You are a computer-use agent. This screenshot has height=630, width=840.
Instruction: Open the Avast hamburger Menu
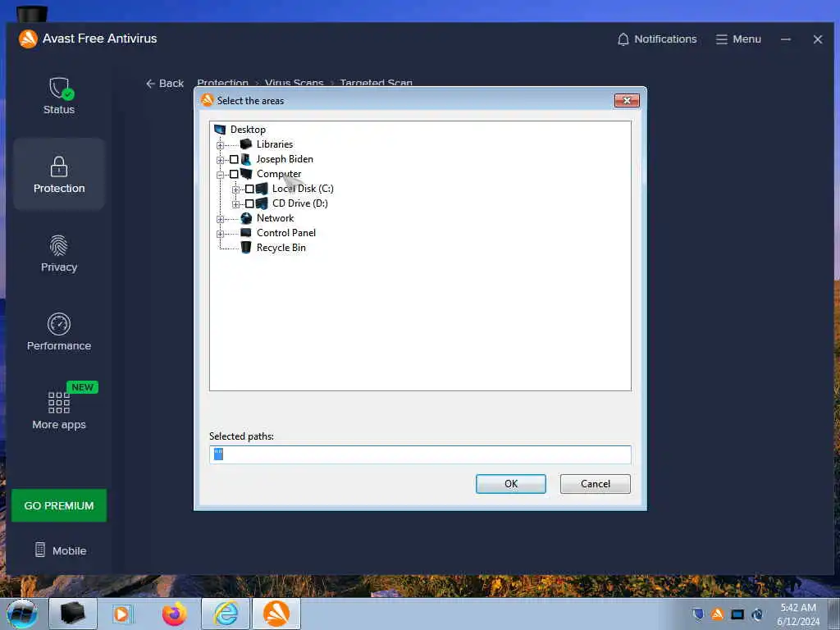(x=738, y=39)
